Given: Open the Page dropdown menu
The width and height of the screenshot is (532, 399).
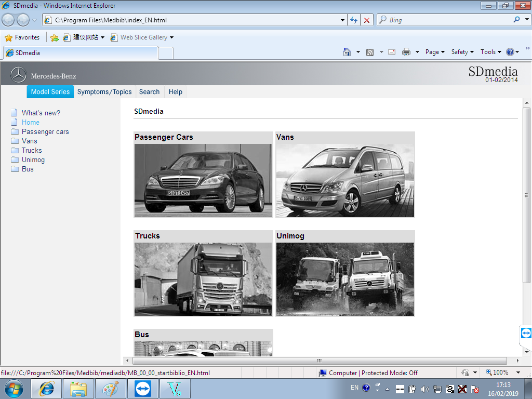Looking at the screenshot, I should coord(435,52).
